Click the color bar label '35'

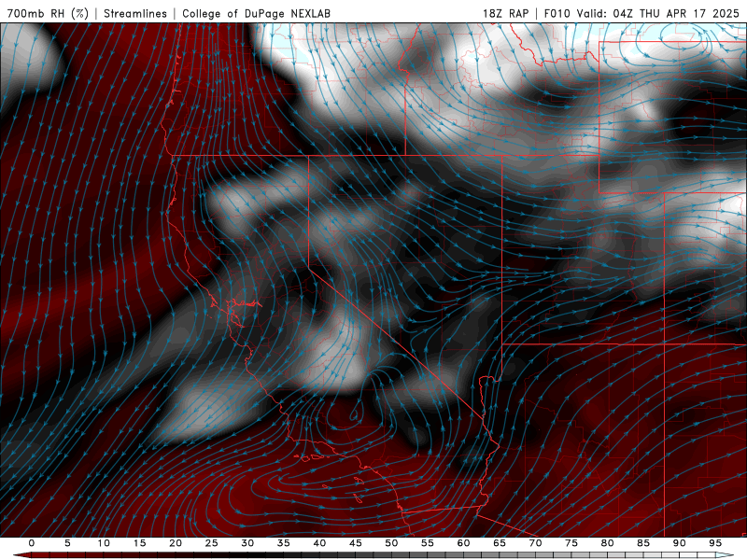click(284, 543)
